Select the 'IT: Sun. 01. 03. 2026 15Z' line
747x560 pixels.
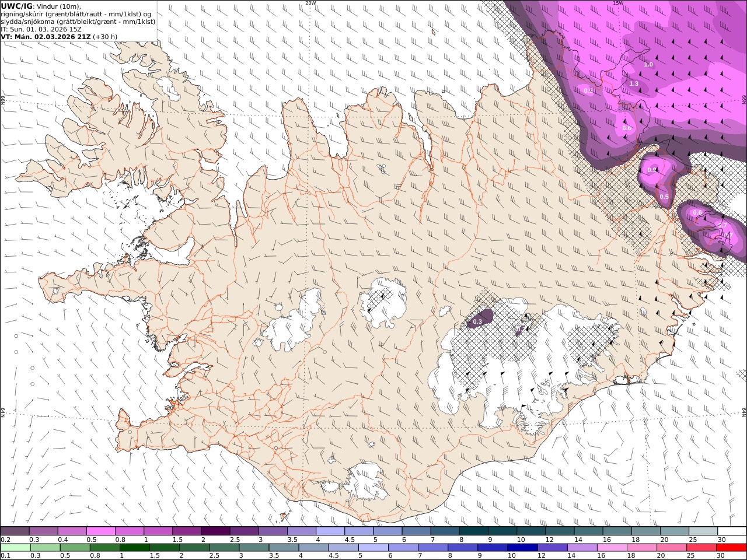tap(40, 29)
